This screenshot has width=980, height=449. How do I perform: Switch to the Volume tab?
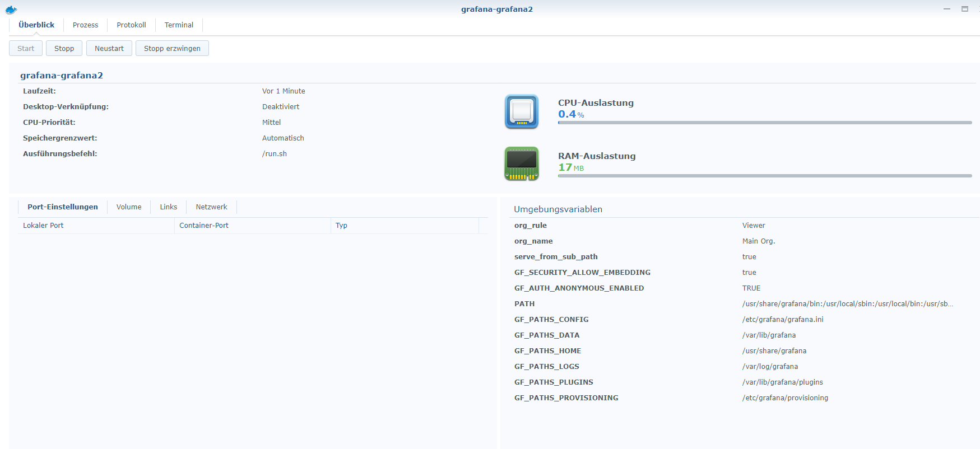129,207
